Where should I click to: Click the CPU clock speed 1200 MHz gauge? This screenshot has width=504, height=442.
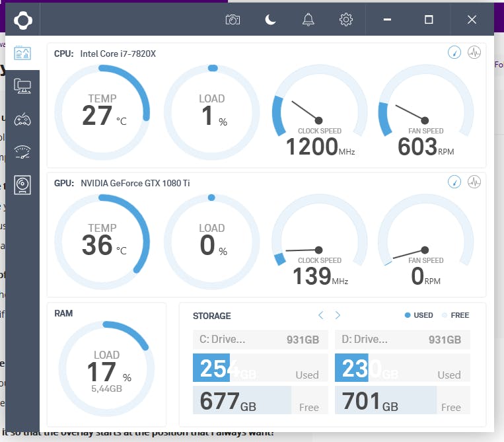[320, 111]
